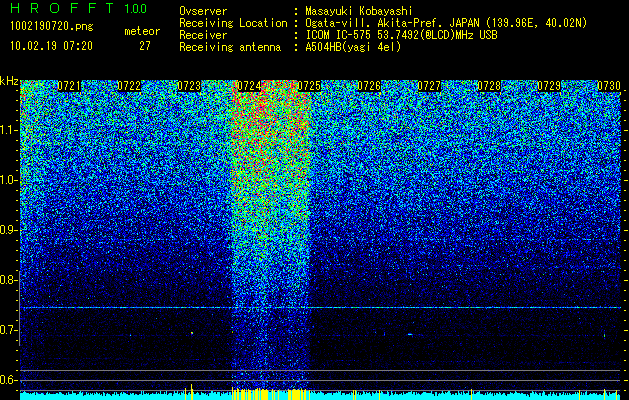Click the small echo dot near 0723

[x=192, y=333]
